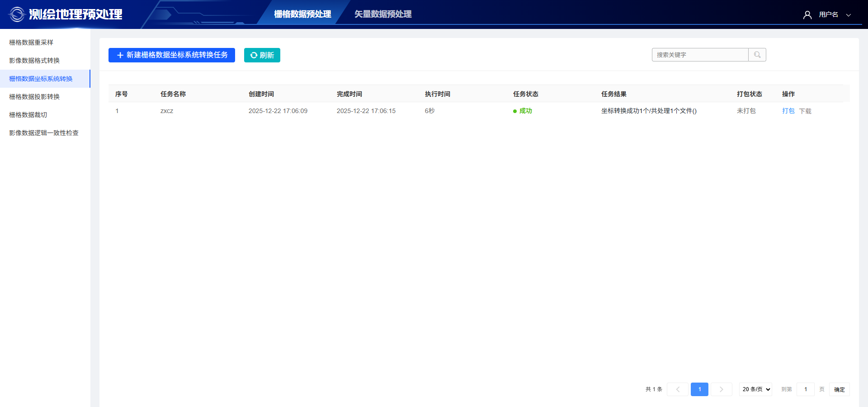Click the search magnifier icon
The height and width of the screenshot is (407, 868).
click(757, 55)
